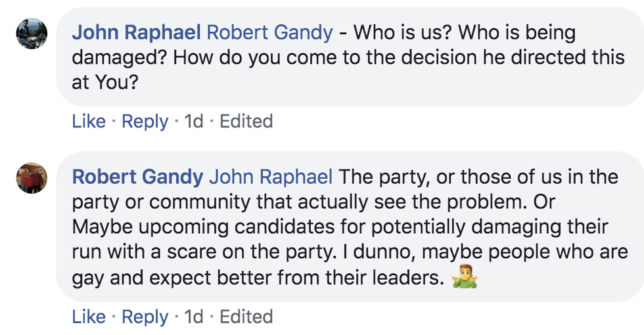
Task: Open John Raphael's profile from first comment author
Action: tap(136, 32)
